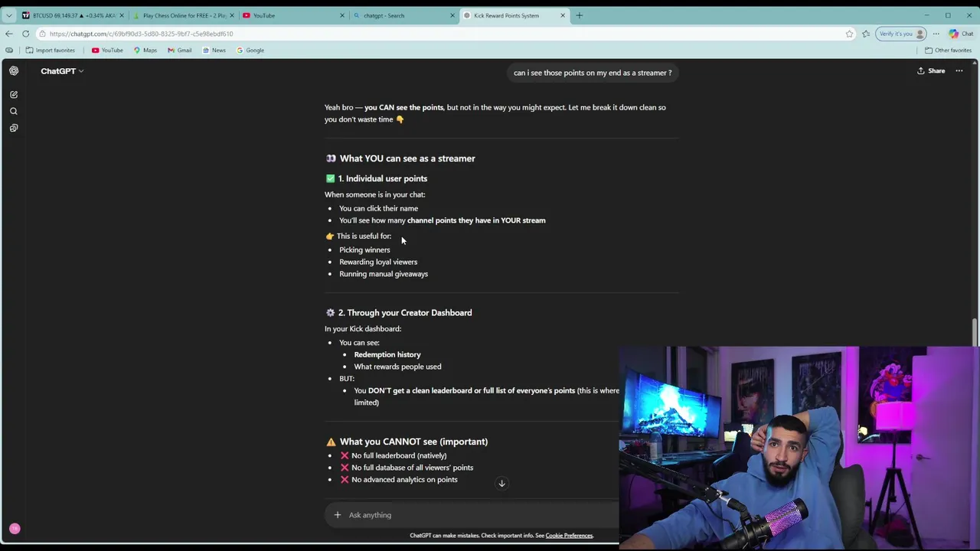Click the streamer webcam overlay video

[x=799, y=448]
